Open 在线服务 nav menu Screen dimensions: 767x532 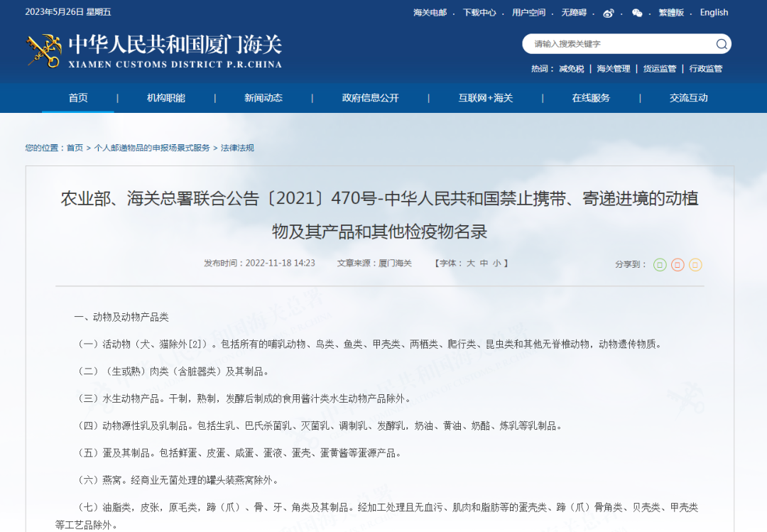pos(591,98)
